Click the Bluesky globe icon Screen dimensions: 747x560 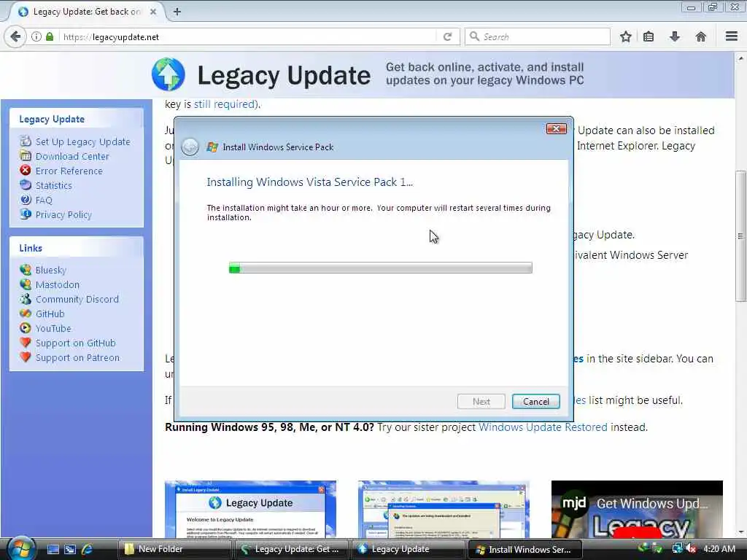[26, 270]
